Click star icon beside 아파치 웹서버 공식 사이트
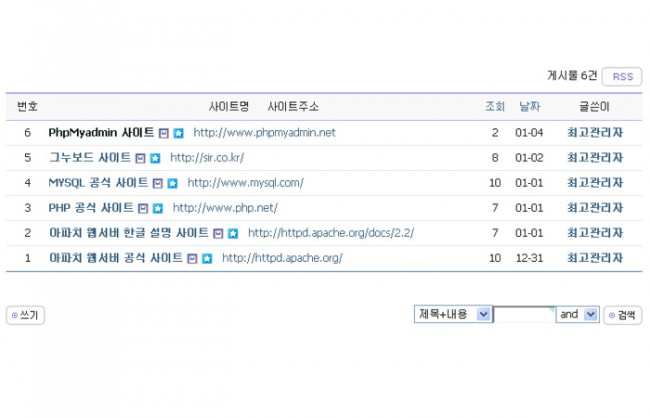Image resolution: width=650 pixels, height=418 pixels. [207, 259]
